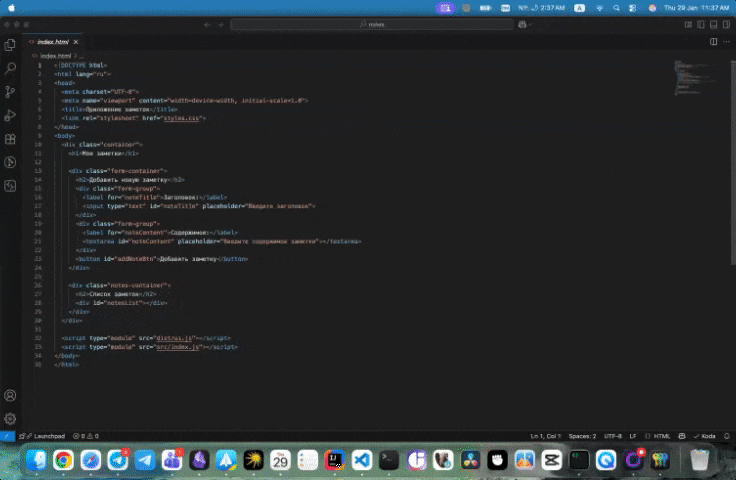
Task: Click the Split Editor Right icon
Action: 713,42
